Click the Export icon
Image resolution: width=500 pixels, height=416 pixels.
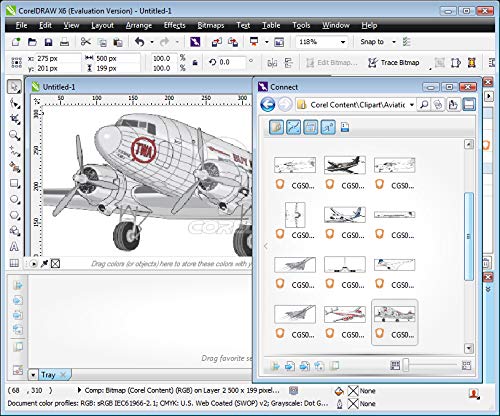pyautogui.click(x=233, y=42)
